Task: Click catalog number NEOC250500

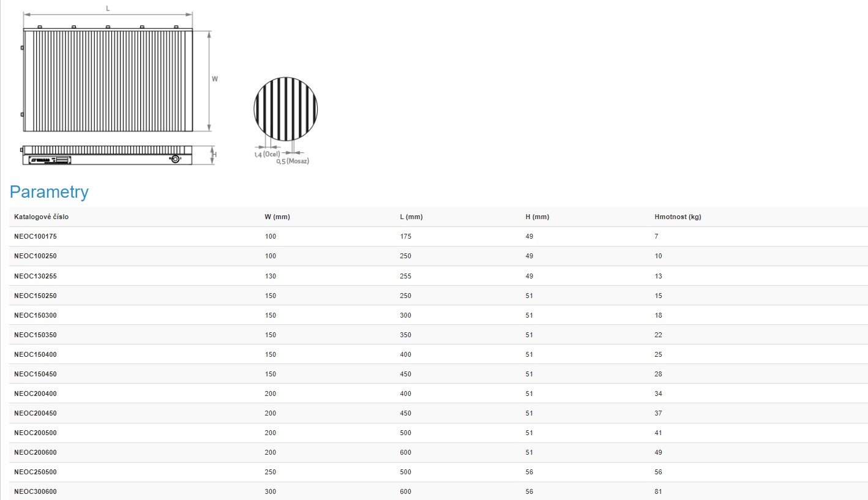Action: coord(36,472)
